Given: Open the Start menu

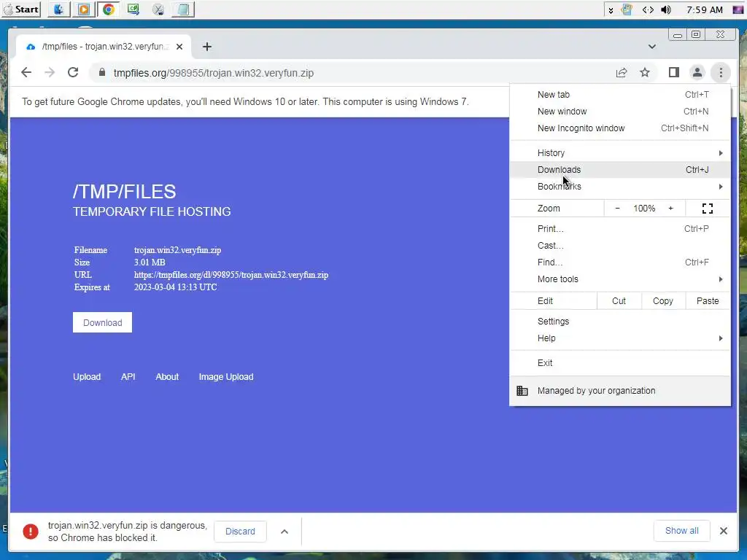Looking at the screenshot, I should click(21, 9).
